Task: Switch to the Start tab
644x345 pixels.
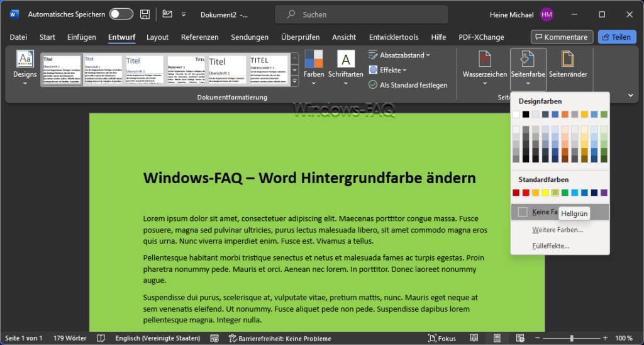Action: [47, 37]
